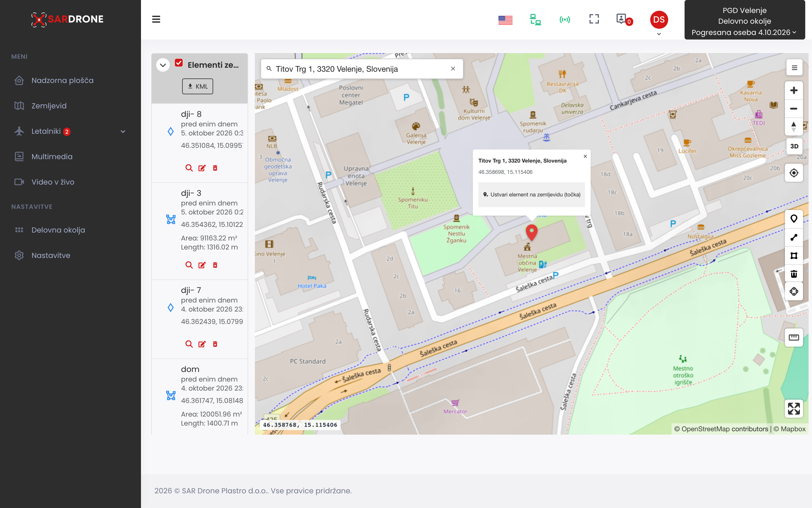Clear the address search field

pyautogui.click(x=453, y=69)
